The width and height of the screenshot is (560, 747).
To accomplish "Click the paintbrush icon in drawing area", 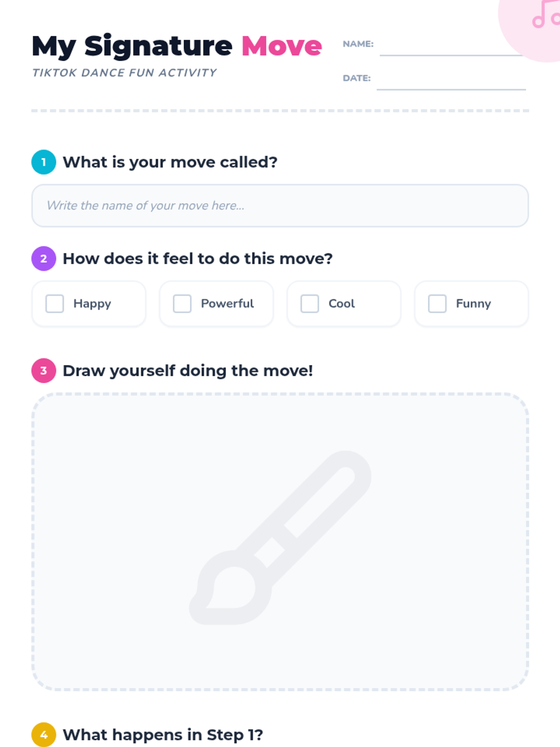I will click(x=280, y=538).
